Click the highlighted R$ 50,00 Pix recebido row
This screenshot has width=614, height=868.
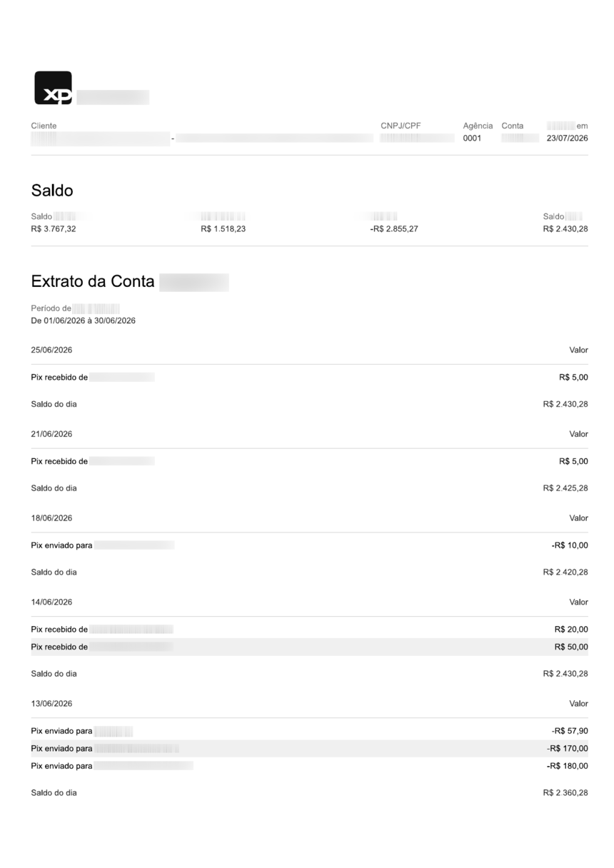point(310,647)
